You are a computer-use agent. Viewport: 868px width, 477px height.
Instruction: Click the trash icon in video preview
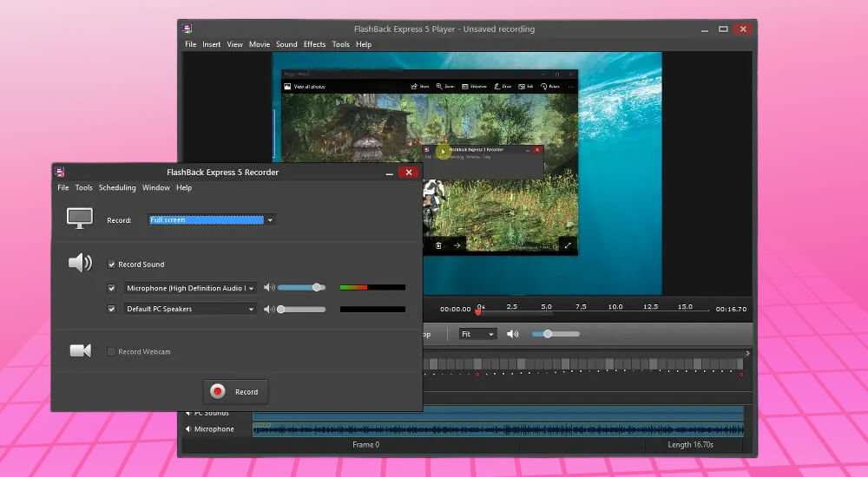click(x=437, y=245)
